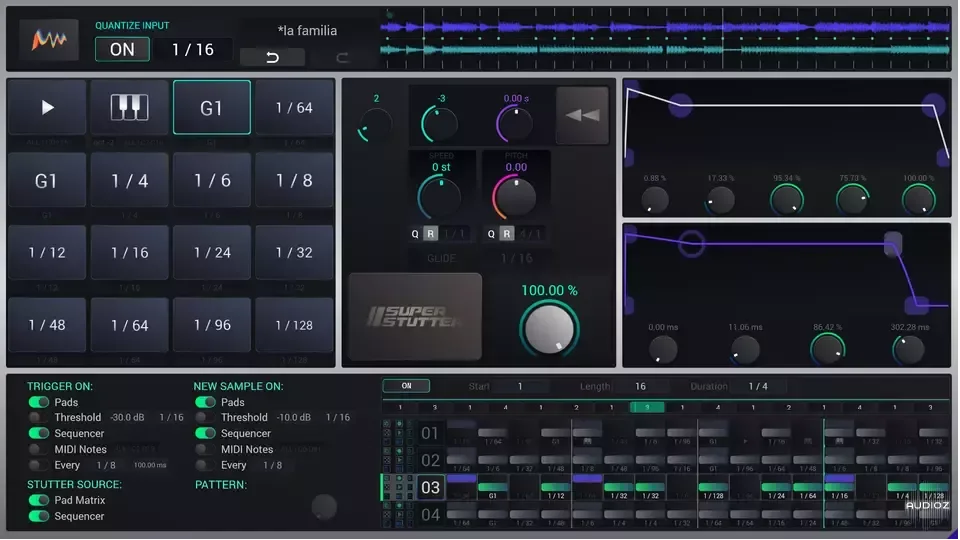The width and height of the screenshot is (960, 540).
Task: Open sequencer Start 1 value field
Action: (x=520, y=386)
